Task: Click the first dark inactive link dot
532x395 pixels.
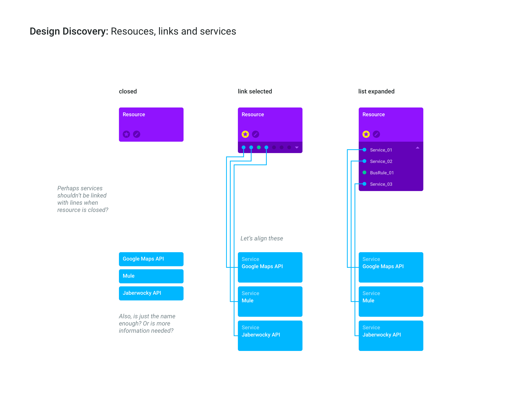Action: 274,147
